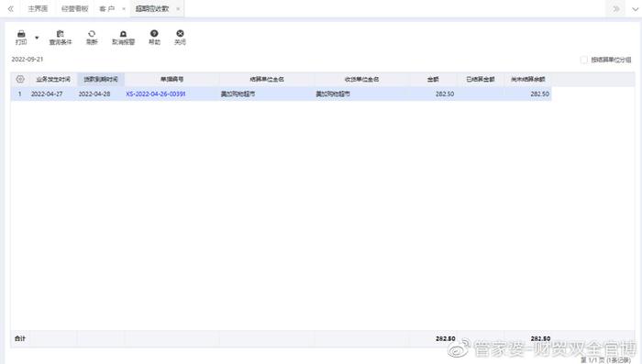Switch to the 经营看板 tab

coord(74,8)
